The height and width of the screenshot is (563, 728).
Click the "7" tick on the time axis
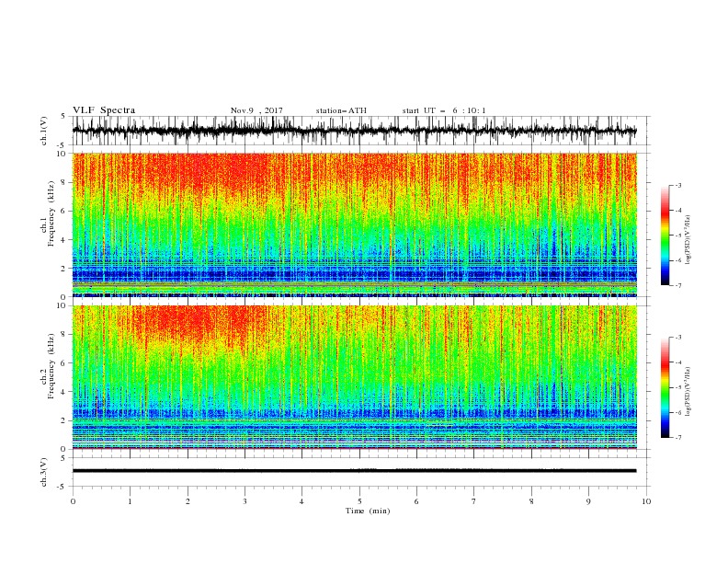pos(474,501)
